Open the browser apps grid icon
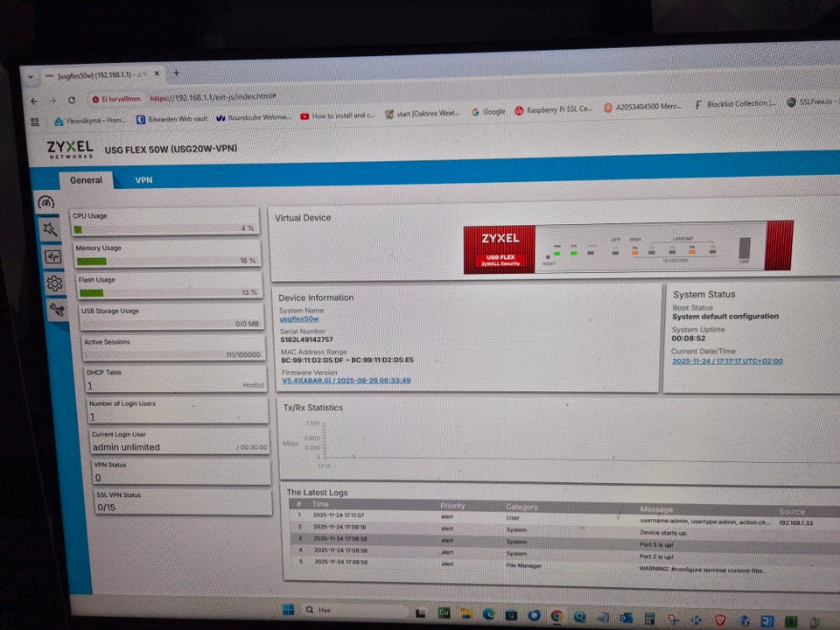 point(35,122)
